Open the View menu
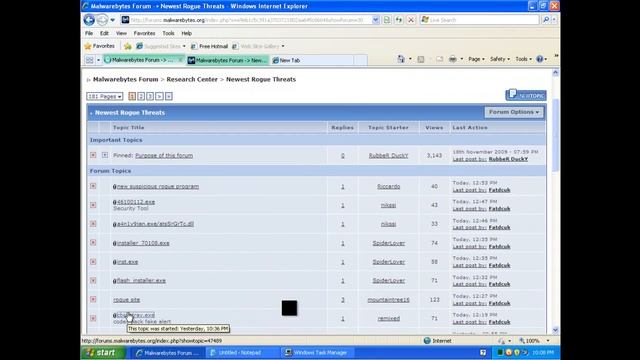Screen dimensions: 640x360 pyautogui.click(x=121, y=33)
